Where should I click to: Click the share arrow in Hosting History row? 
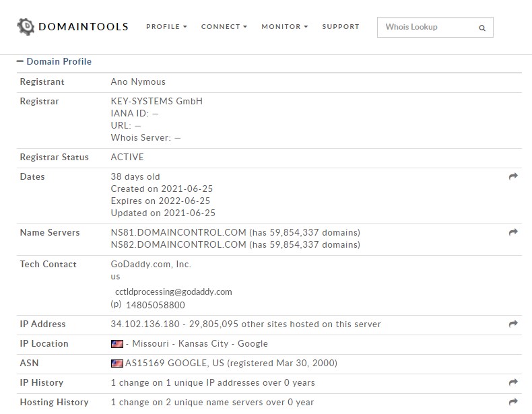coord(513,402)
